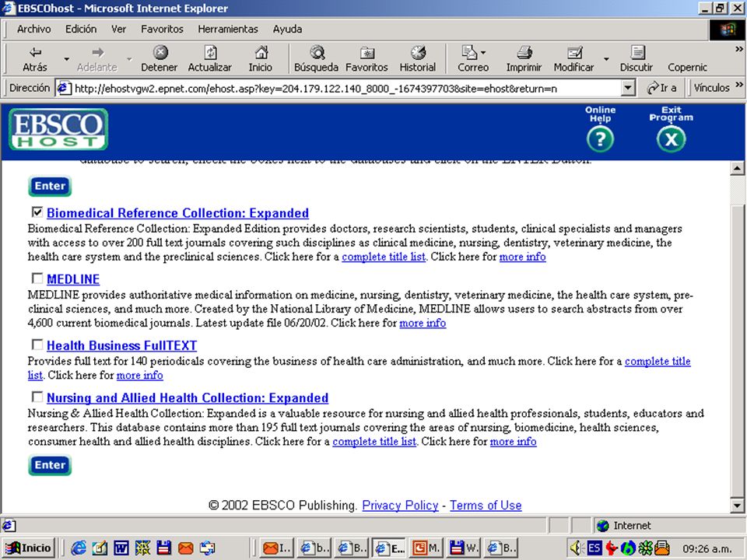Open the Atrás back history dropdown arrow
Viewport: 747px width, 560px height.
pos(66,60)
